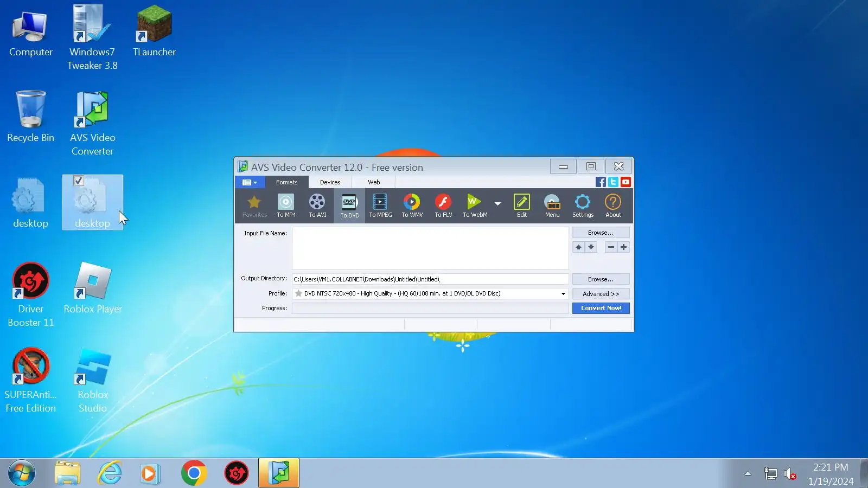Close the AVS Video Converter window
This screenshot has height=488, width=868.
point(618,166)
